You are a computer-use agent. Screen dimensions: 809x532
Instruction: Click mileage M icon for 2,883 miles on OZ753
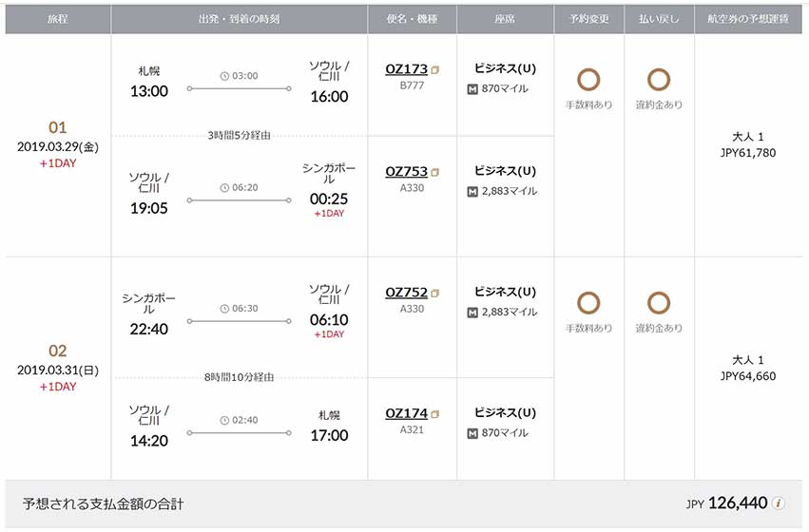[472, 192]
